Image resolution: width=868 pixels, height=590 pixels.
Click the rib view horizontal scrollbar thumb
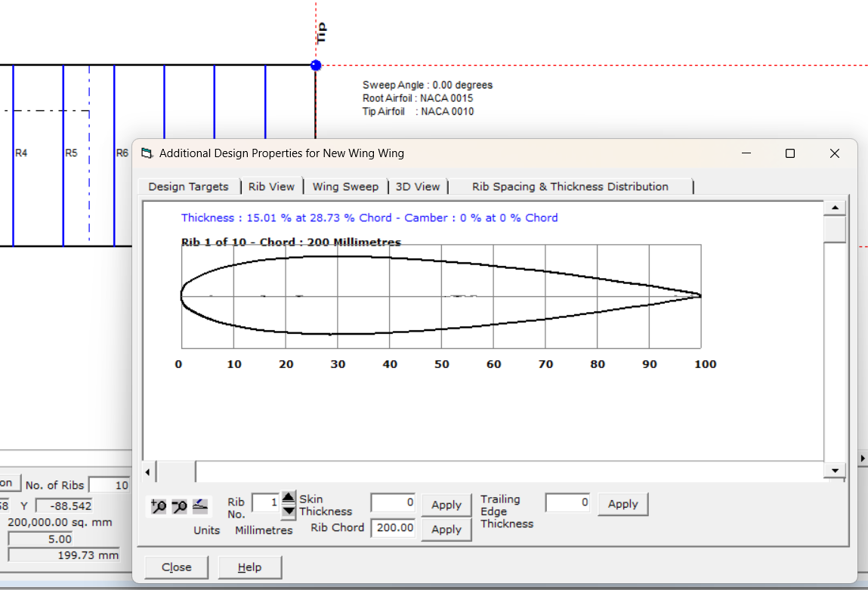coord(176,472)
